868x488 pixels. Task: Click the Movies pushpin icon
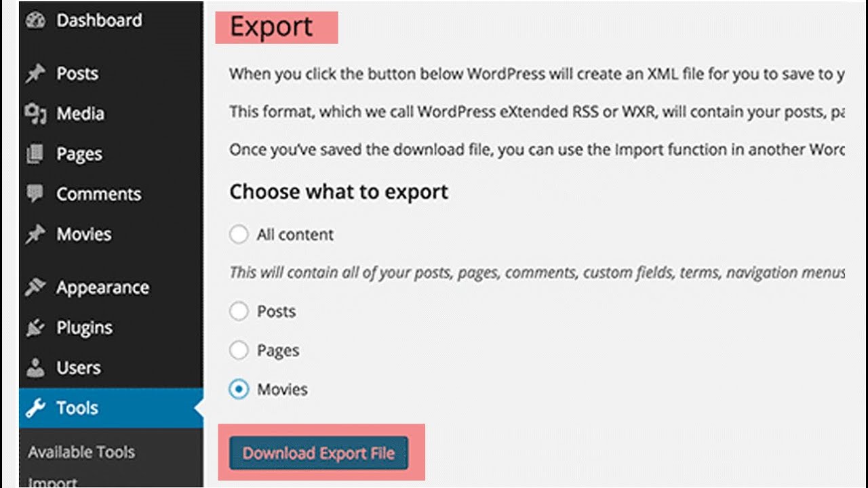pos(35,234)
